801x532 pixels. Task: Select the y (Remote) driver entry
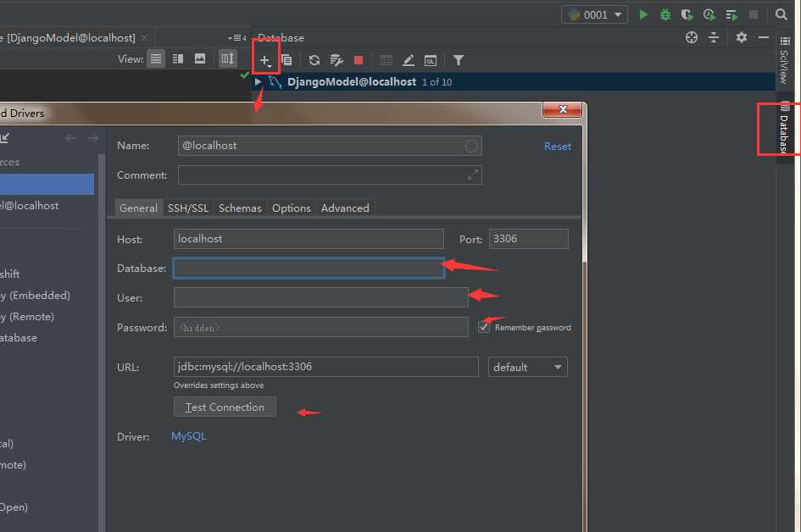(27, 317)
